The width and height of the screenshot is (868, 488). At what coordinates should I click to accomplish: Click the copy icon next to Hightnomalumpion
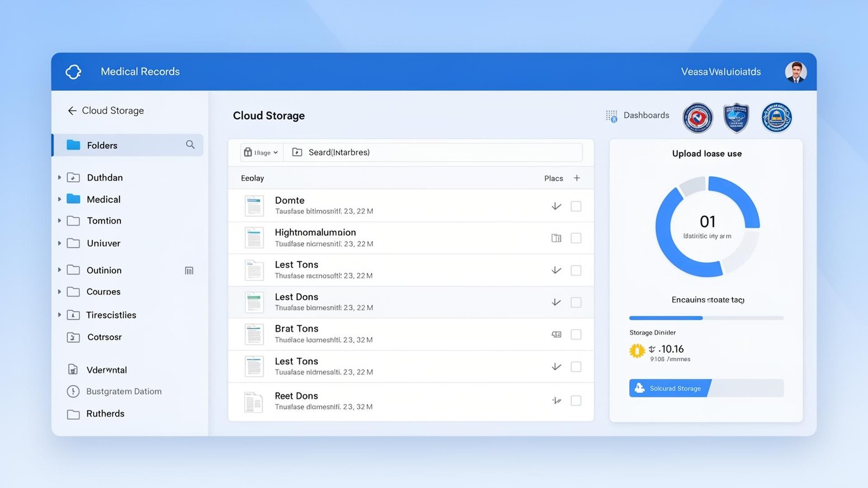[556, 237]
